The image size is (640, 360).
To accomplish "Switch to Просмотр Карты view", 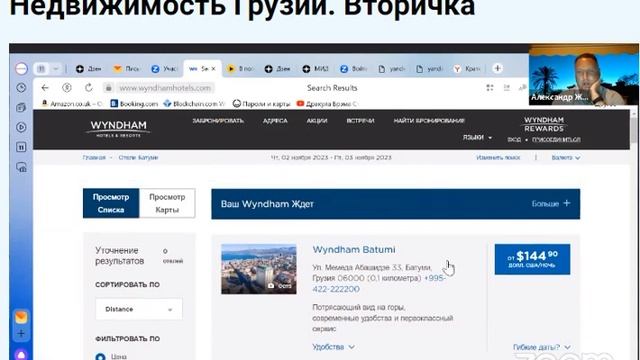I will (x=167, y=203).
